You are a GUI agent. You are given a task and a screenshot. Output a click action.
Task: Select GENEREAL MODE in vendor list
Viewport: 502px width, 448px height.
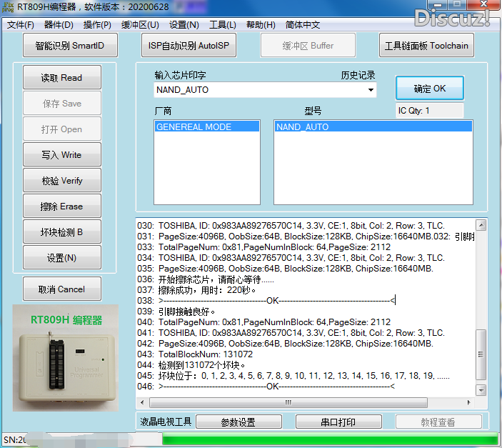pyautogui.click(x=199, y=127)
